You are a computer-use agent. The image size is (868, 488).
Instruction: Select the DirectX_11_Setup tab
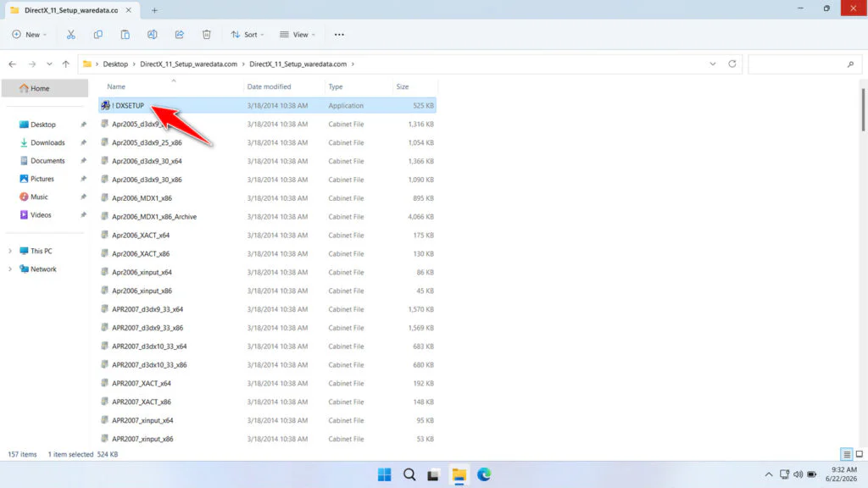pyautogui.click(x=71, y=10)
